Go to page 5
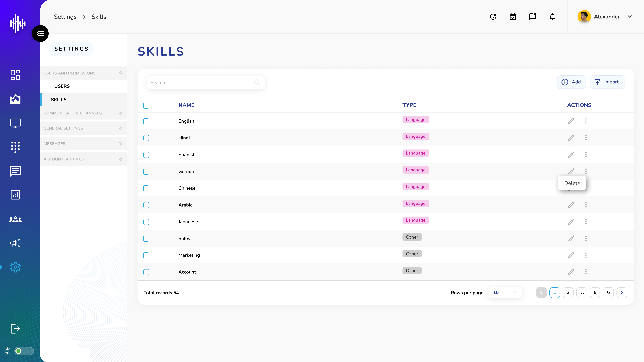The width and height of the screenshot is (644, 362). tap(595, 293)
